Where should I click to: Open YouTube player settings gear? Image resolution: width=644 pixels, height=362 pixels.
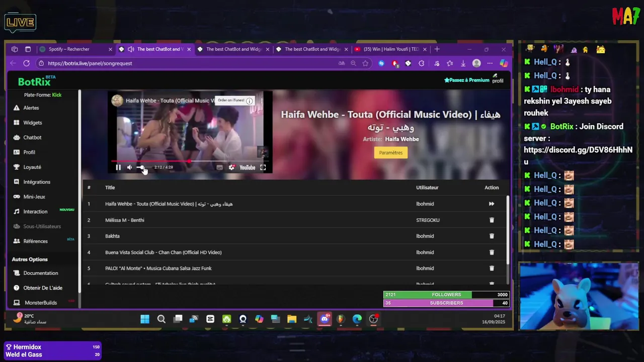pos(231,167)
